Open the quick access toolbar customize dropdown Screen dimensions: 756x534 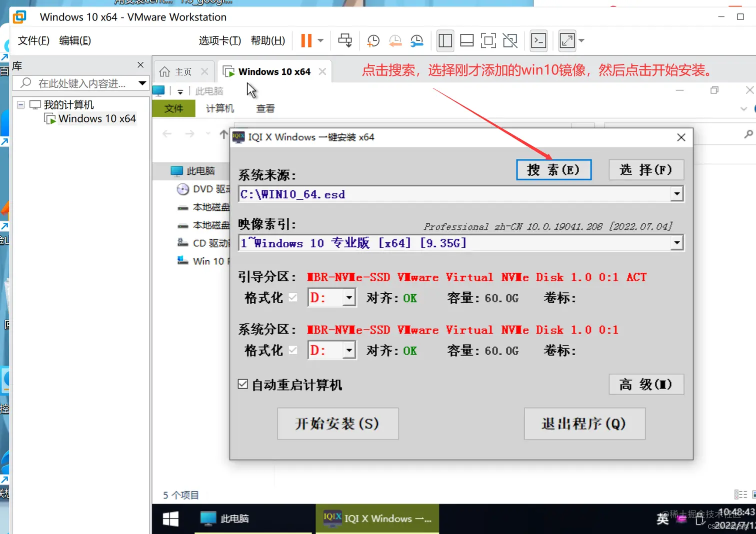click(x=180, y=91)
